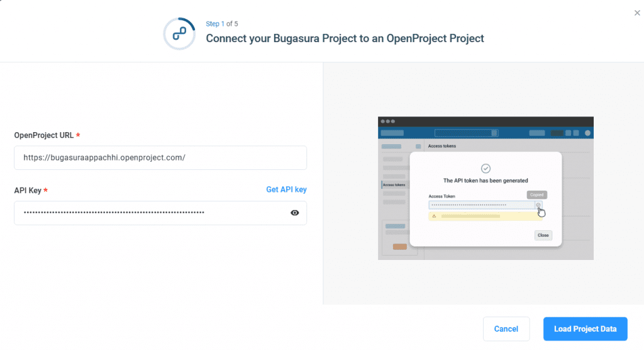Click the orange button in the illustration sidebar
644x350 pixels.
click(399, 246)
